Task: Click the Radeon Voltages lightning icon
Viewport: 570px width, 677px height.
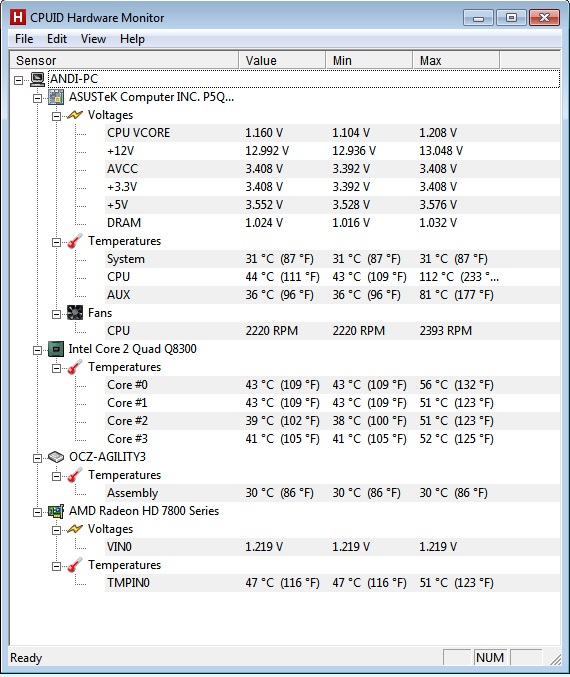Action: 75,529
